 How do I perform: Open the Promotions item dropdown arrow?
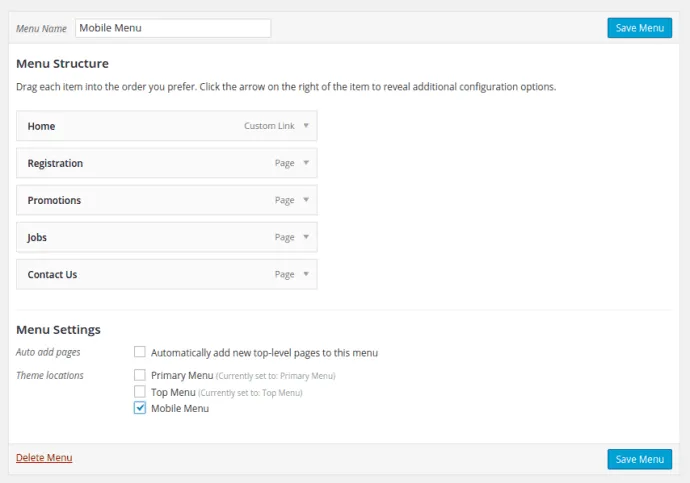click(306, 200)
